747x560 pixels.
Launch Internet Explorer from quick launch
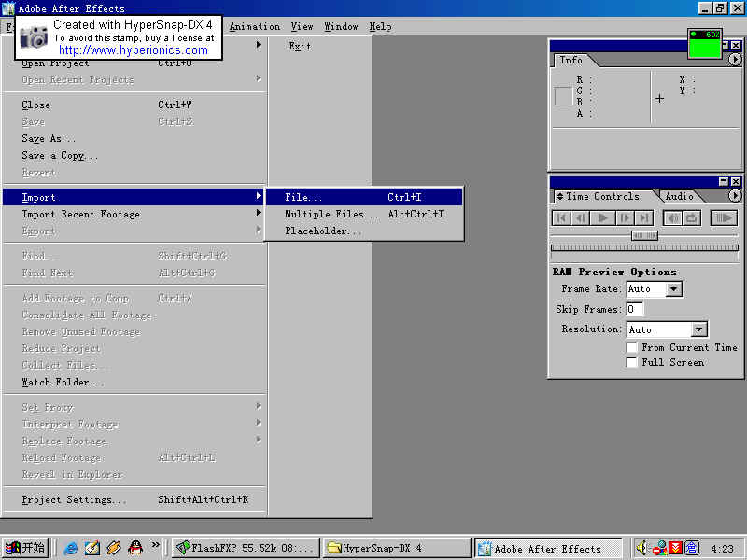coord(71,548)
